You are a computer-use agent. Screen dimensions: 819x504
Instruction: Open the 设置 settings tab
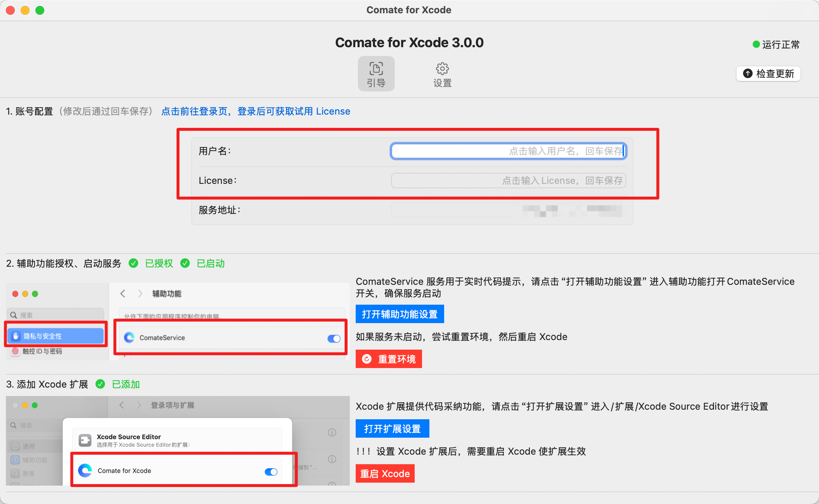442,74
